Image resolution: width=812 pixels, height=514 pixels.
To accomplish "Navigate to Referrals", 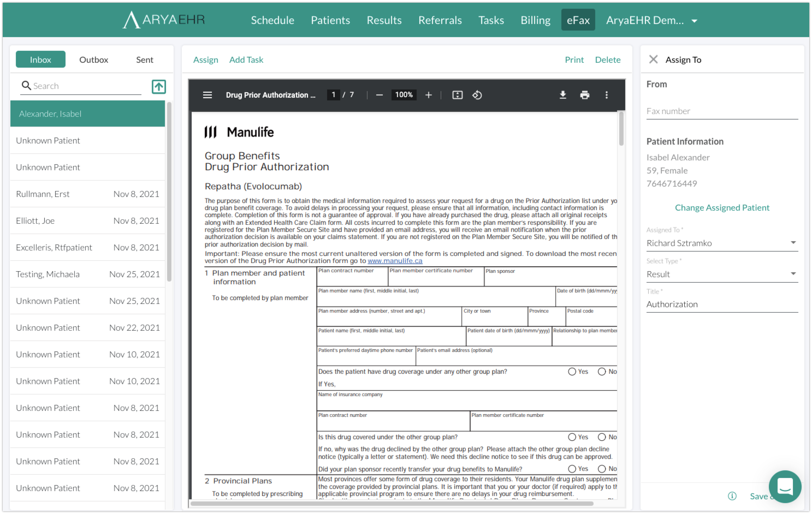I will [x=440, y=20].
